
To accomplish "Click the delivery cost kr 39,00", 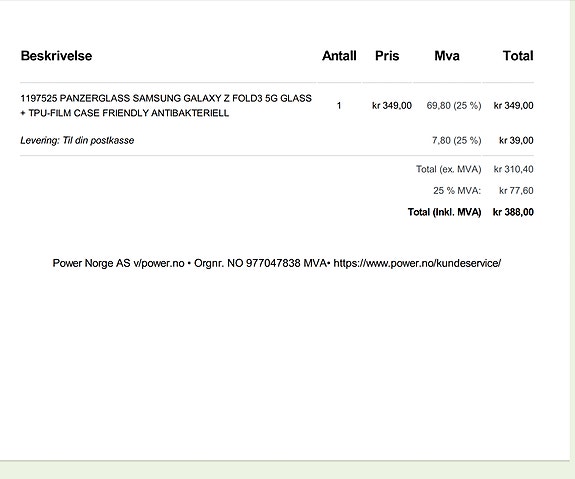I will pos(516,140).
